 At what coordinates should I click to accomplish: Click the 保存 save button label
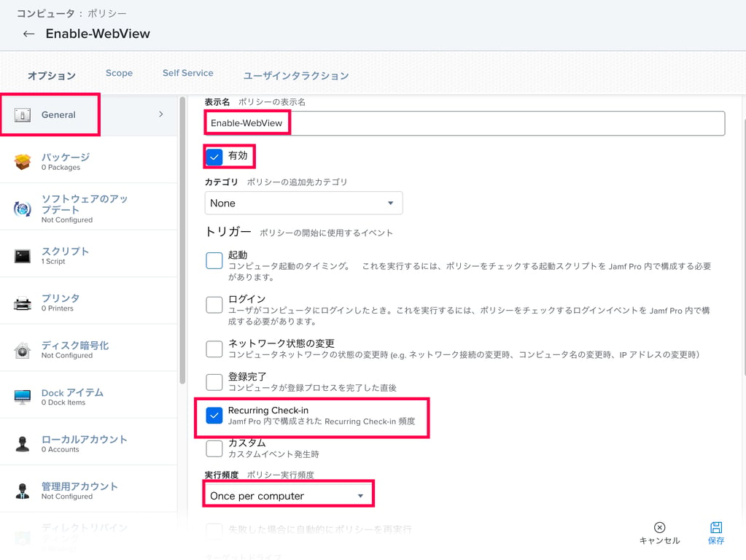716,540
